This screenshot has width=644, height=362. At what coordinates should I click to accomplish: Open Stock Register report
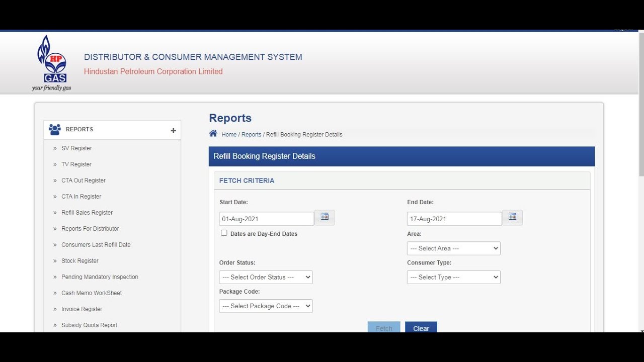tap(80, 261)
